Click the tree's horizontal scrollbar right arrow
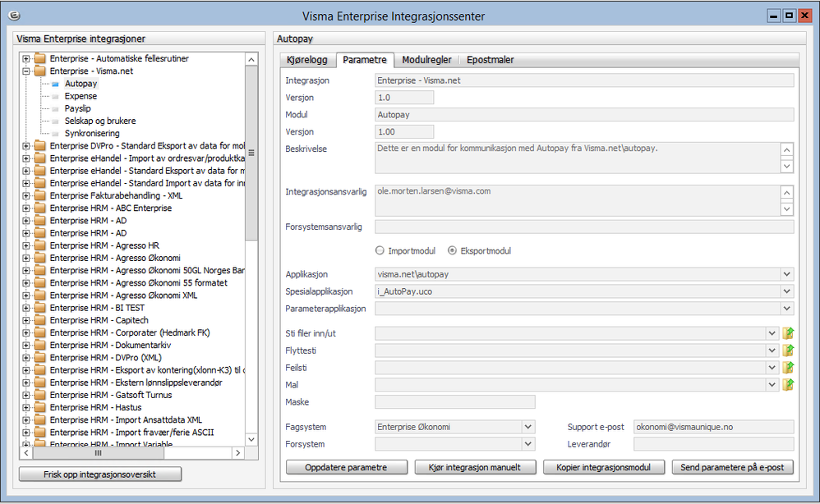This screenshot has width=820, height=504. 238,453
